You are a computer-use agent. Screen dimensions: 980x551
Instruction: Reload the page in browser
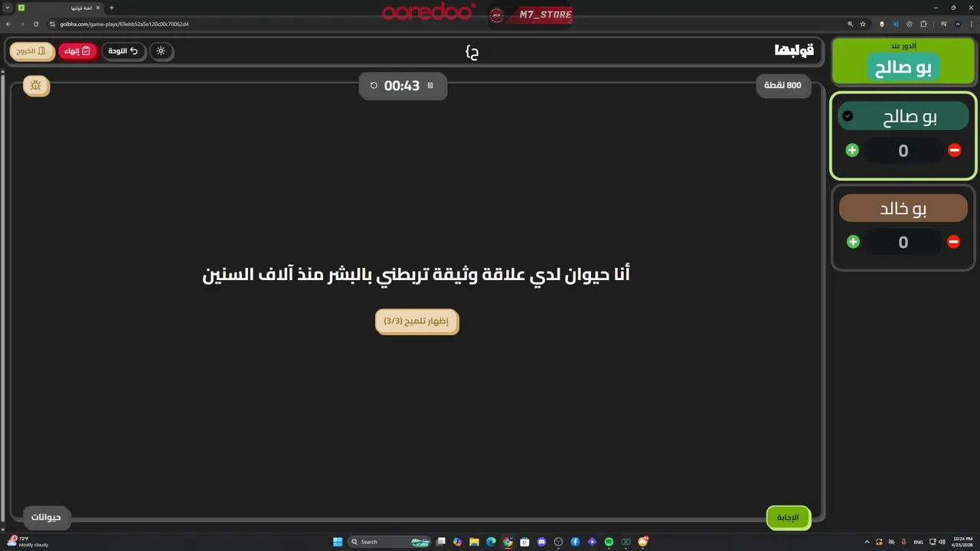click(35, 24)
